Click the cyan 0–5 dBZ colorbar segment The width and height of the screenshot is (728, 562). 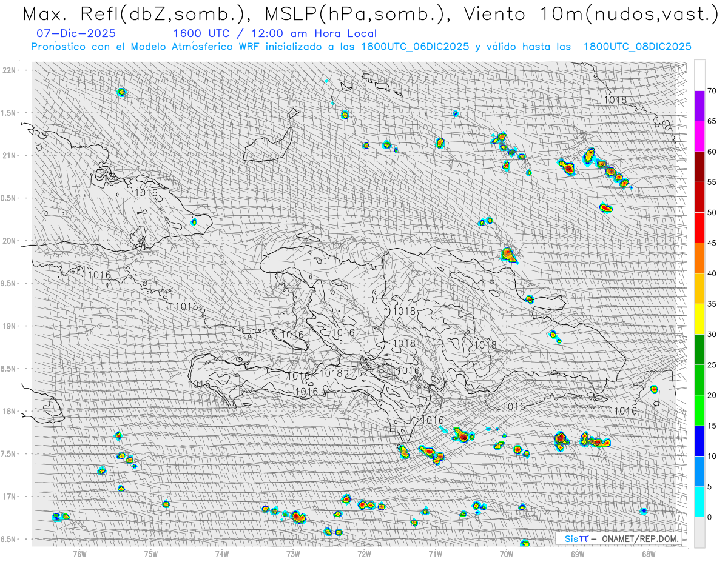tap(699, 502)
